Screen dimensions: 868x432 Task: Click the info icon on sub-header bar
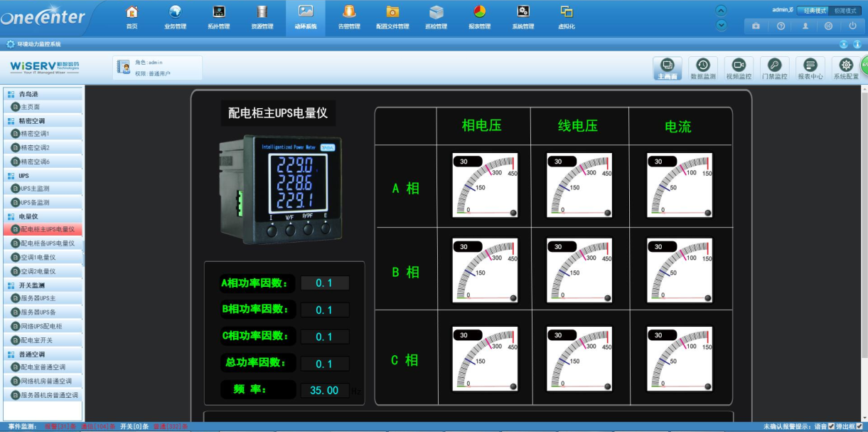(x=857, y=44)
